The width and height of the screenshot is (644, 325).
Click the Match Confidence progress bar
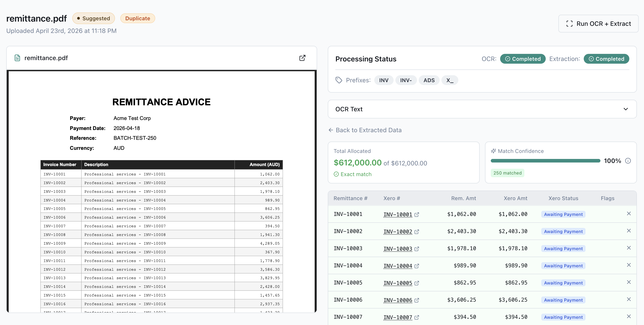[x=545, y=161]
